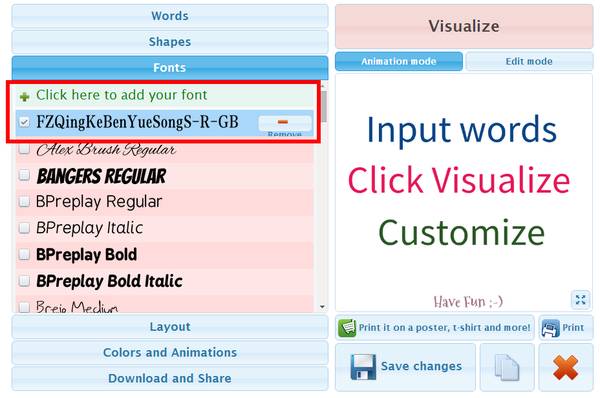Image resolution: width=600 pixels, height=398 pixels.
Task: Switch to Animation mode tab
Action: [399, 61]
